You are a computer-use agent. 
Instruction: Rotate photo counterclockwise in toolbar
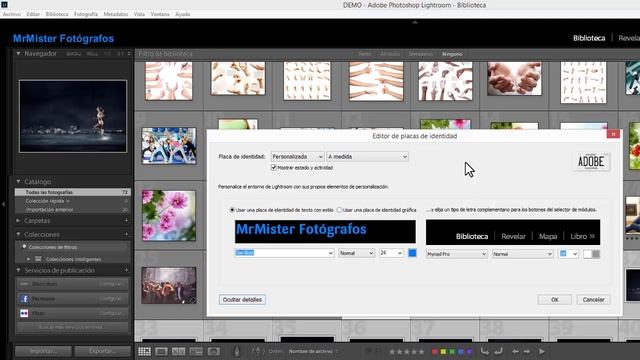tap(484, 351)
